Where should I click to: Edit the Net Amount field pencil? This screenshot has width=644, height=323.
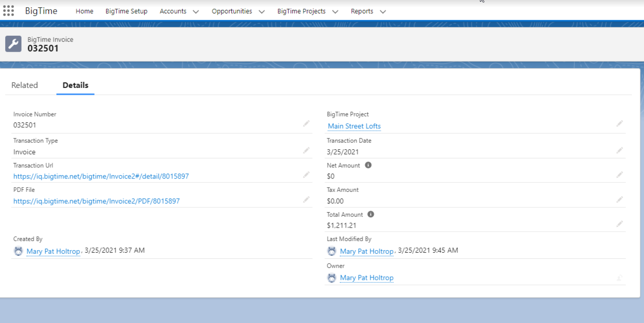tap(619, 175)
